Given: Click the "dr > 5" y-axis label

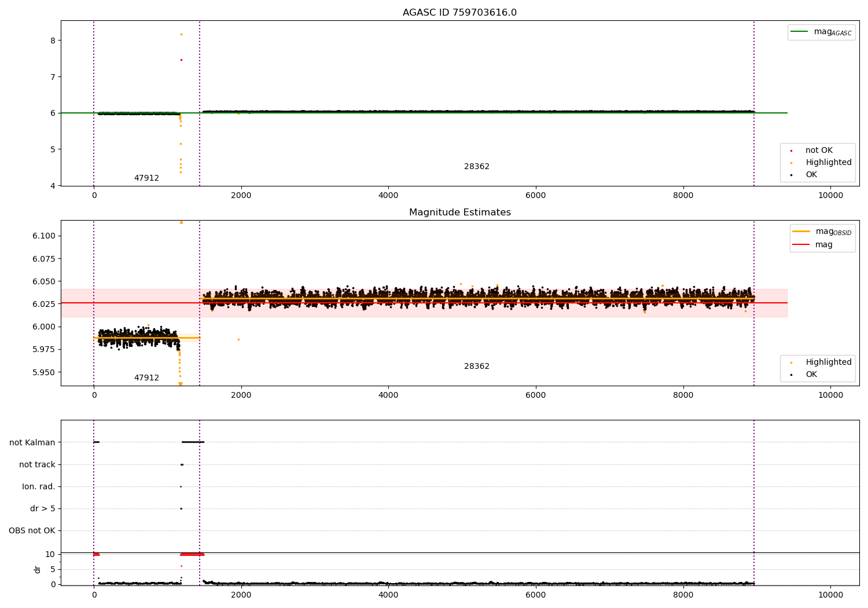Looking at the screenshot, I should point(43,508).
